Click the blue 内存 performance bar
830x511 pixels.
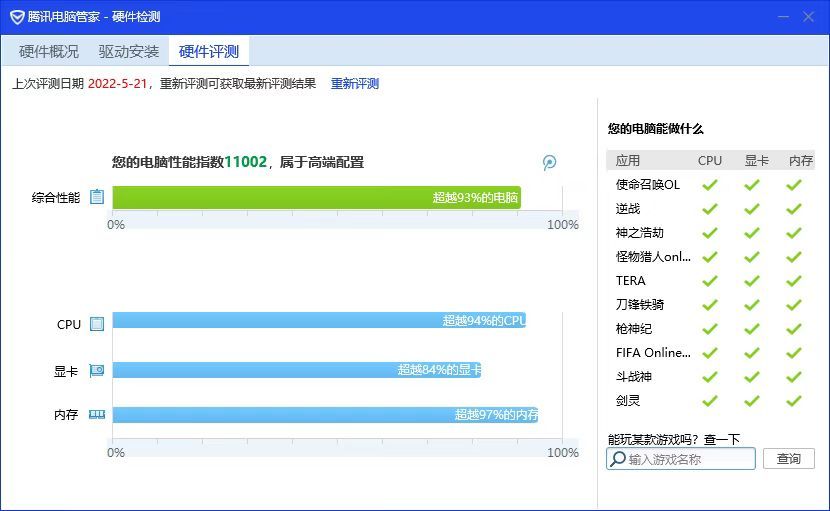[326, 415]
